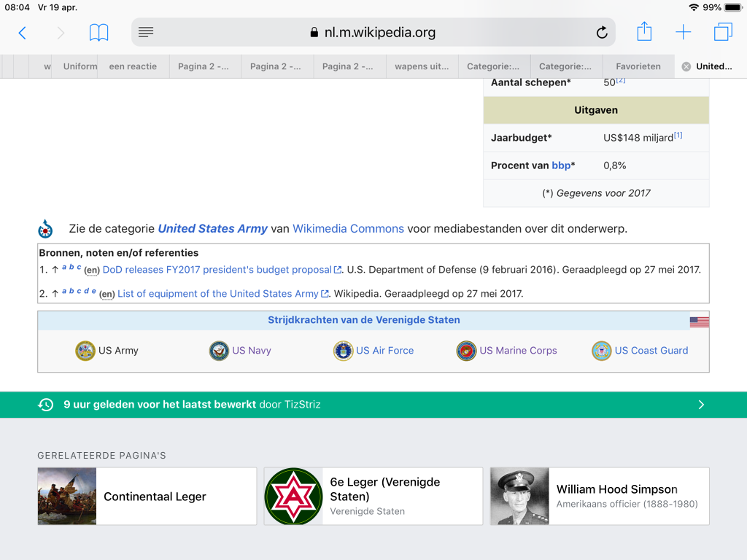Close the United... tab with X
747x560 pixels.
(x=686, y=66)
